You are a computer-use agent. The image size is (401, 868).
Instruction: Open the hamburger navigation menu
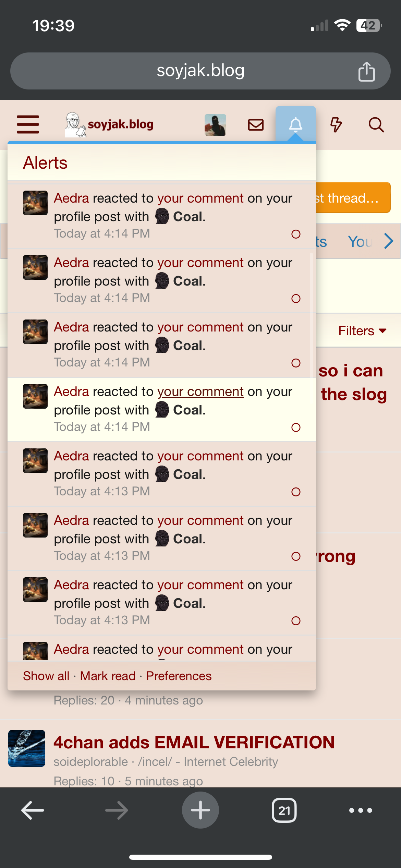point(28,124)
